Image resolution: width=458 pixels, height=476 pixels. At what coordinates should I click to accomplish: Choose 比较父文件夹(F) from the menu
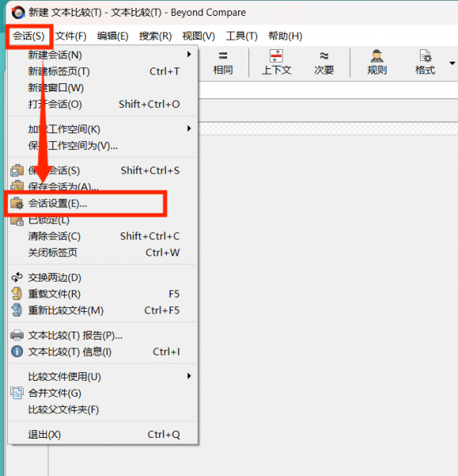coord(103,409)
